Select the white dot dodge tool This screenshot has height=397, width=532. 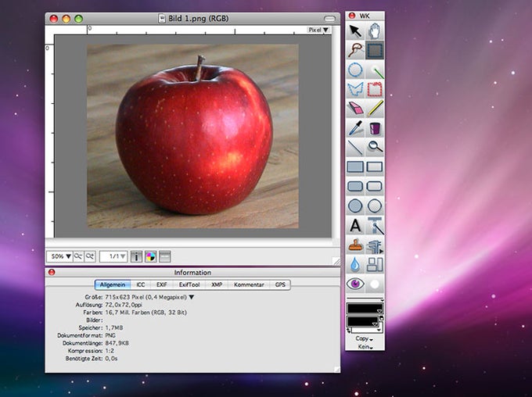375,284
